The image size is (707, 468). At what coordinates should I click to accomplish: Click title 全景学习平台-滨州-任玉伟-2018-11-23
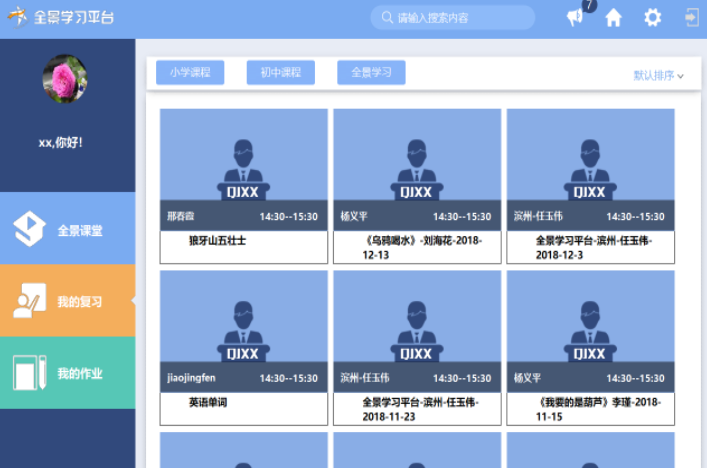[420, 409]
